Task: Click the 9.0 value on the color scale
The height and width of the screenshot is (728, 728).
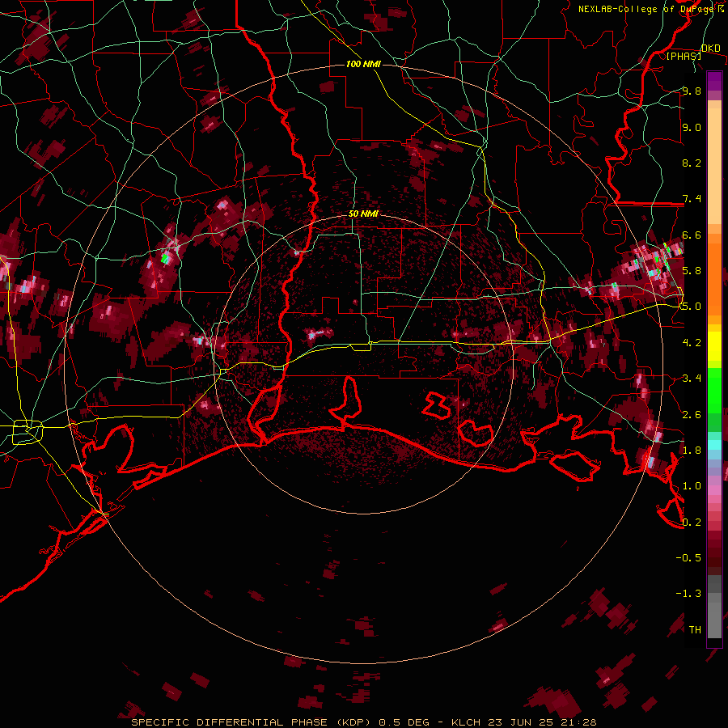Action: click(x=692, y=127)
